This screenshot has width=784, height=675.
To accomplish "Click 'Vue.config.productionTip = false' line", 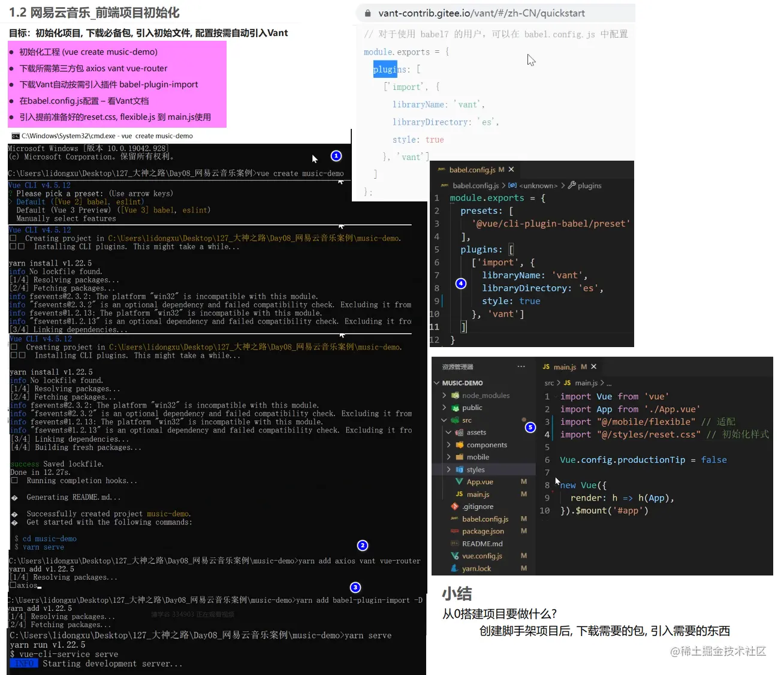I will click(643, 460).
